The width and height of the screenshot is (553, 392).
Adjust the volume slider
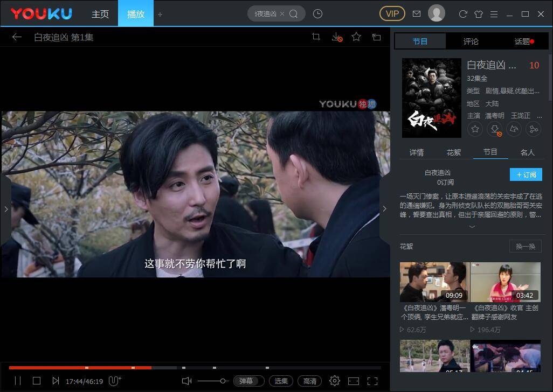pos(213,381)
